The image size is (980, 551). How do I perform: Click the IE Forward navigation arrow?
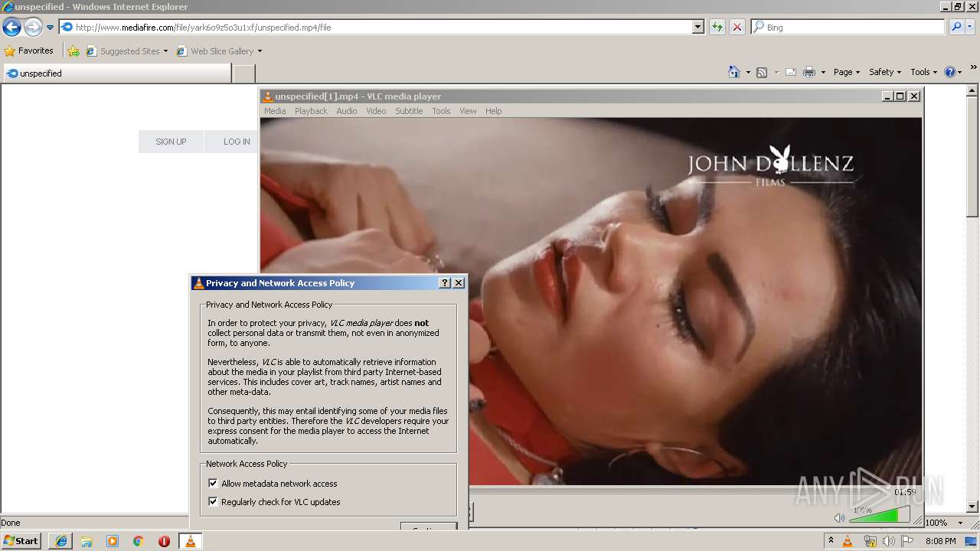click(x=33, y=28)
